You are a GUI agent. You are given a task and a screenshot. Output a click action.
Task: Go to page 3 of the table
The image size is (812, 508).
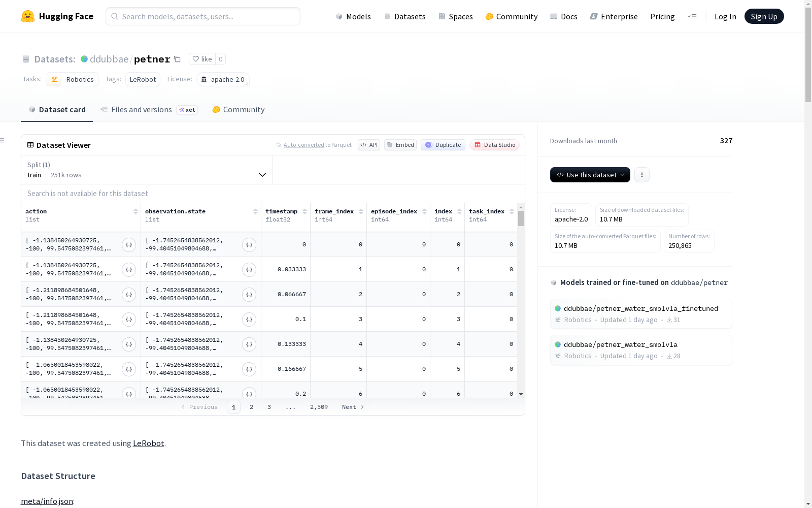pyautogui.click(x=269, y=407)
